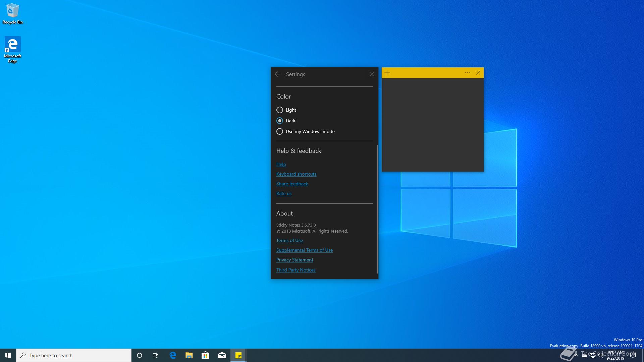This screenshot has height=362, width=644.
Task: Open the Recycle Bin desktop icon
Action: point(13,14)
